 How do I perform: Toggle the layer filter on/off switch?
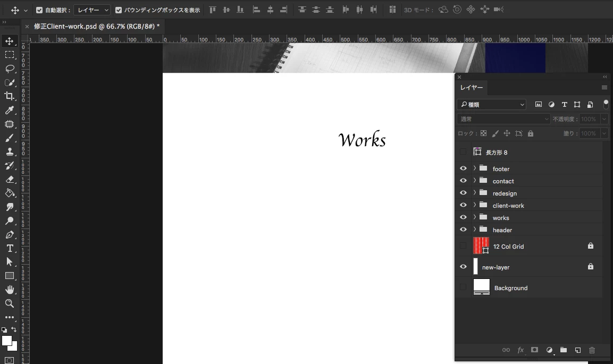point(606,104)
